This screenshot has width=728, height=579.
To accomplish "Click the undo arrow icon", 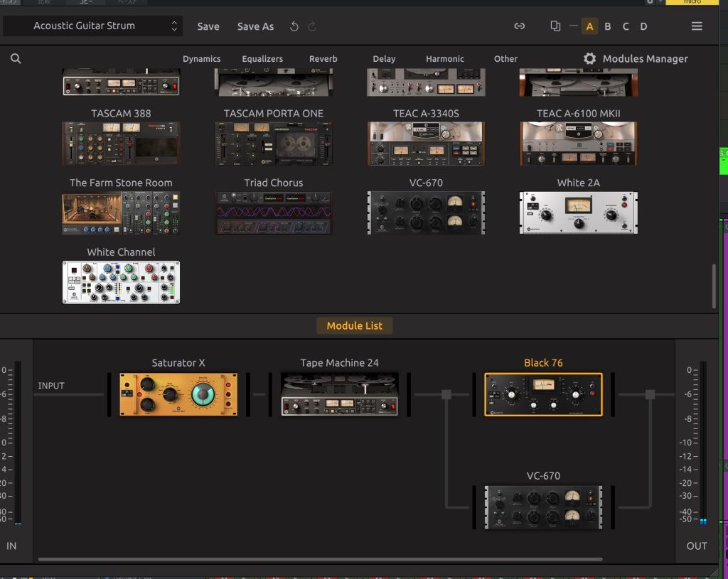I will pos(294,26).
